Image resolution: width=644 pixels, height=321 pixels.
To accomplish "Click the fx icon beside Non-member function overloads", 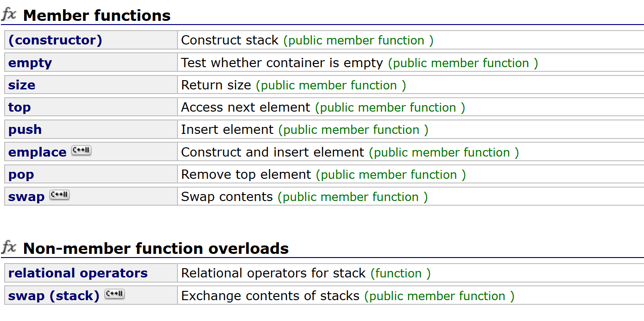I will point(9,248).
